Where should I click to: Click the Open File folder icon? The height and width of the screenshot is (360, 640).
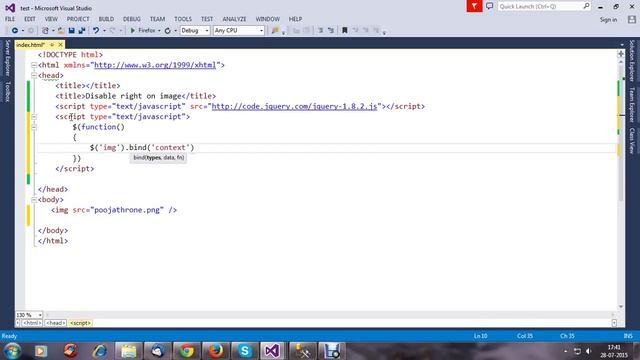[x=61, y=31]
